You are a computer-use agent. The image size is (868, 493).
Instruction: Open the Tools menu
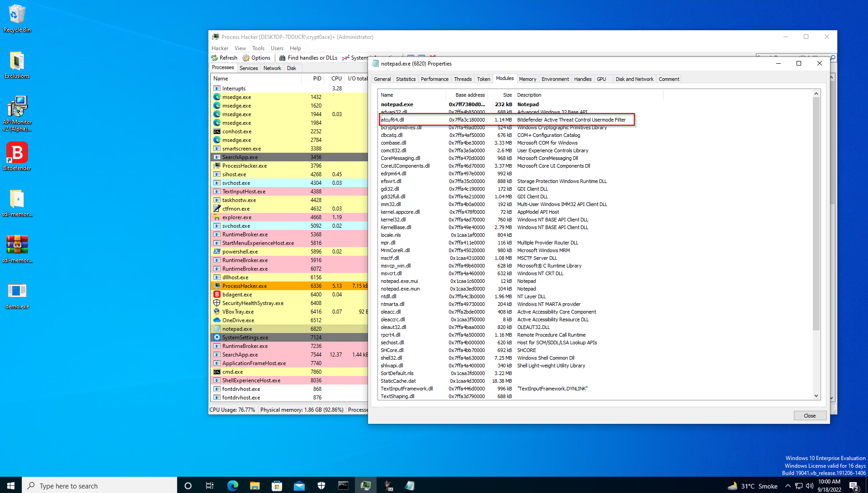[258, 48]
